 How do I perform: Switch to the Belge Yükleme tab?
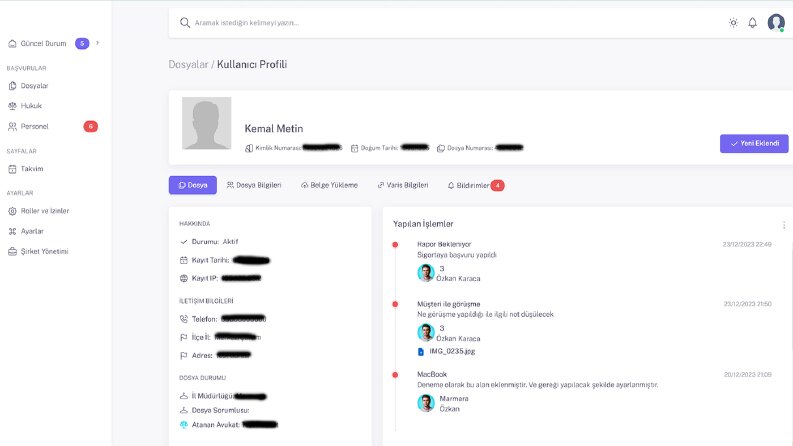(x=329, y=185)
